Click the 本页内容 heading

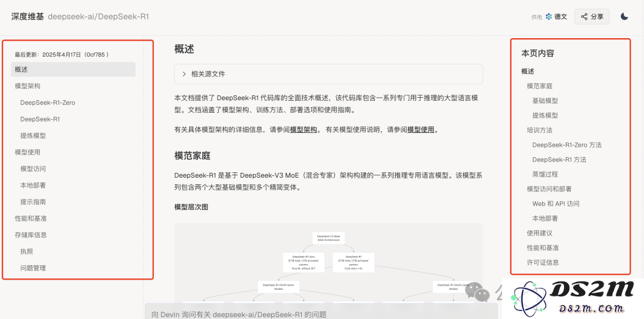(538, 54)
